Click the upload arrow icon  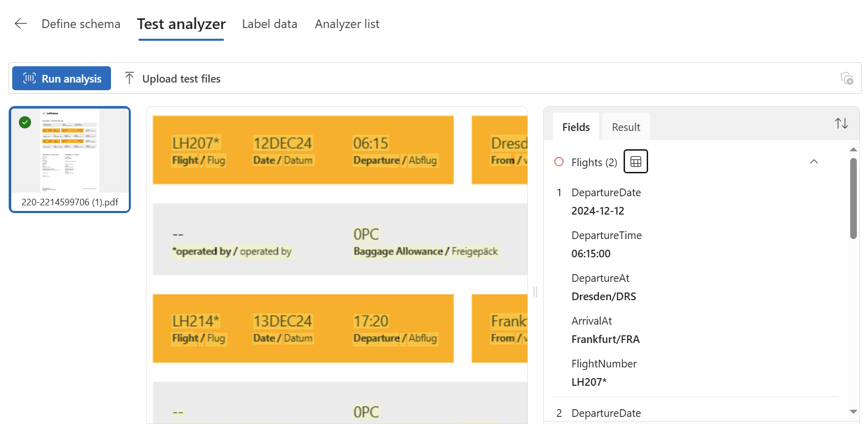[129, 78]
